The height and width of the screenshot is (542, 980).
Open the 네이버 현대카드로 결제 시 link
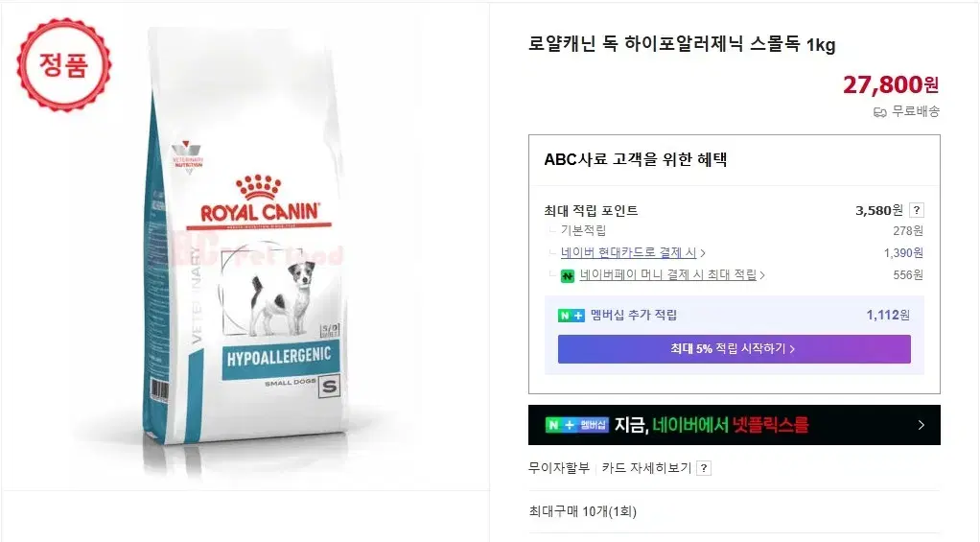628,252
